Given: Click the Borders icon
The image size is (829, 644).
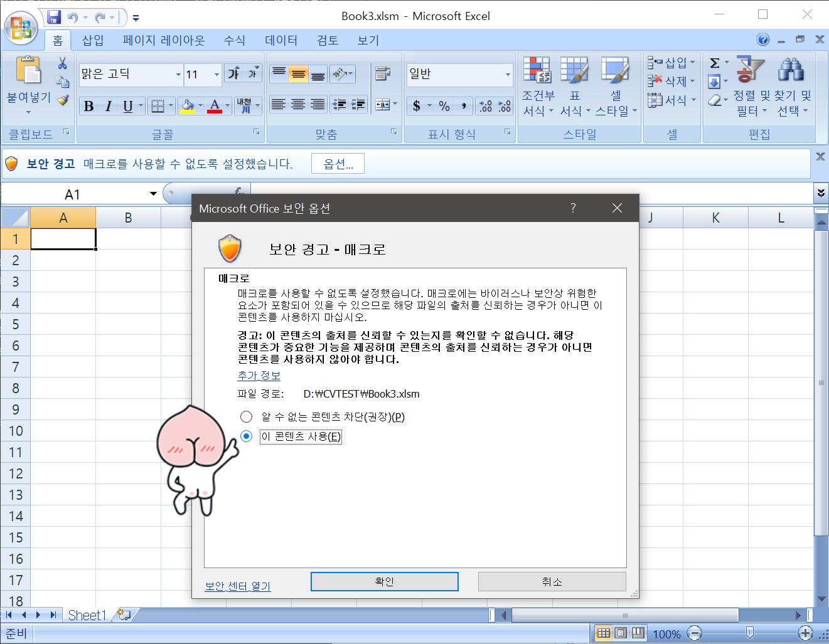Looking at the screenshot, I should click(158, 106).
